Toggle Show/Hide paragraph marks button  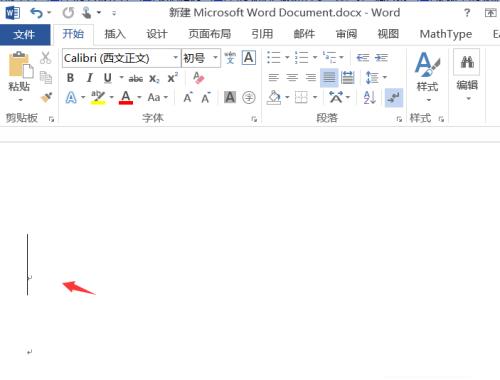394,98
